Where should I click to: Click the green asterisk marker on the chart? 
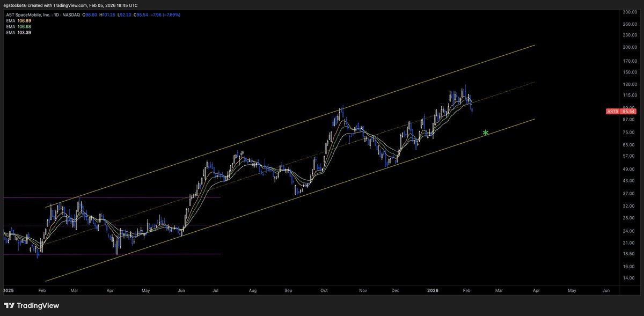click(x=485, y=133)
